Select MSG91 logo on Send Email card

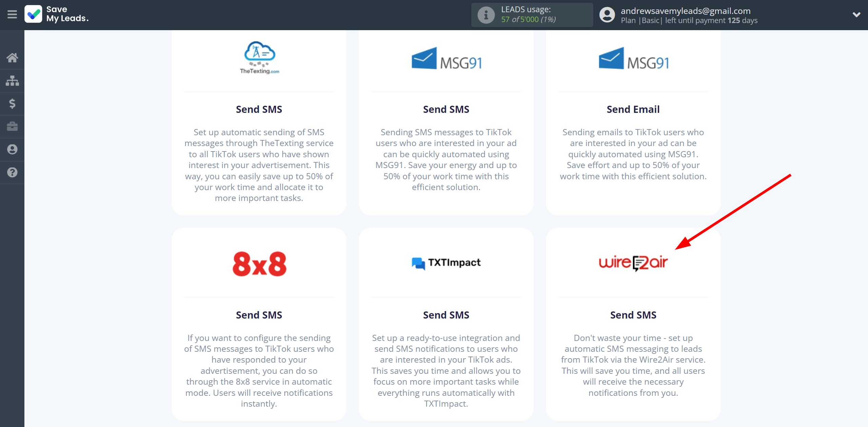click(x=634, y=59)
